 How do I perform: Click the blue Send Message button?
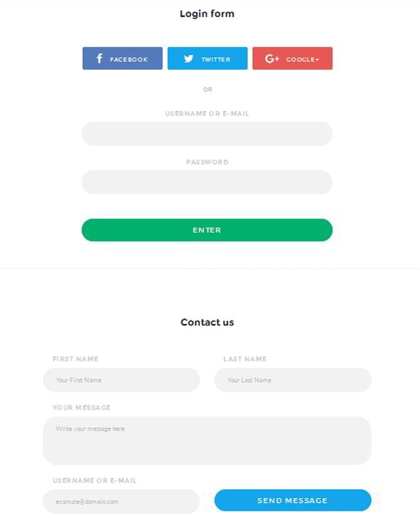(x=293, y=500)
